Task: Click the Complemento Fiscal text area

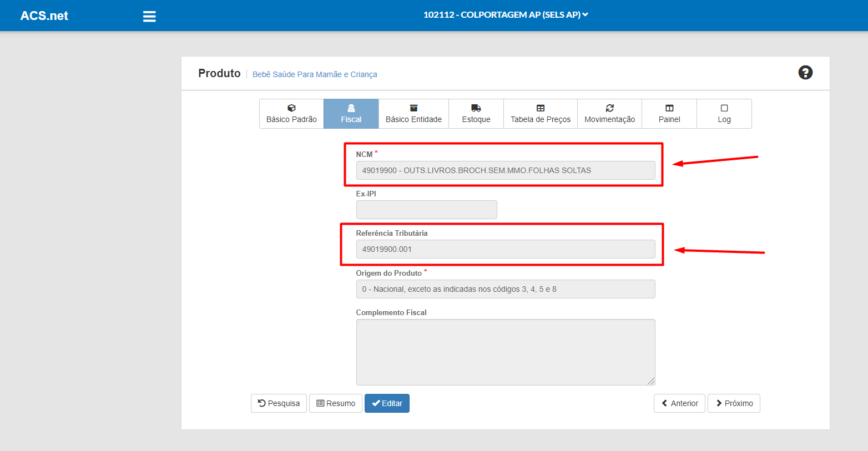Action: (506, 352)
